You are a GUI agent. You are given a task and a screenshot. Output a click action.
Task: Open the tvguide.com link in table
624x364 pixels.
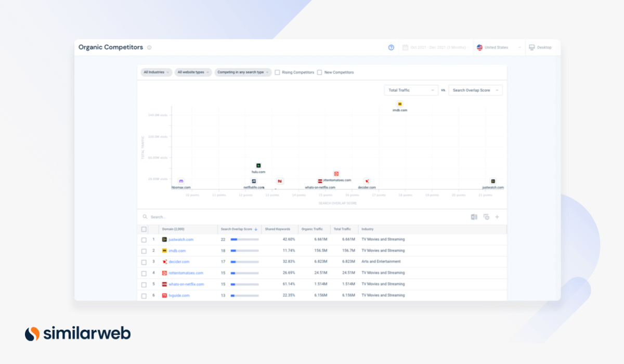[x=179, y=295]
